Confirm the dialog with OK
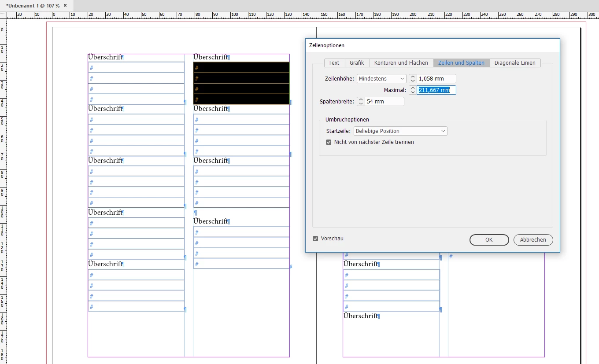 click(489, 240)
